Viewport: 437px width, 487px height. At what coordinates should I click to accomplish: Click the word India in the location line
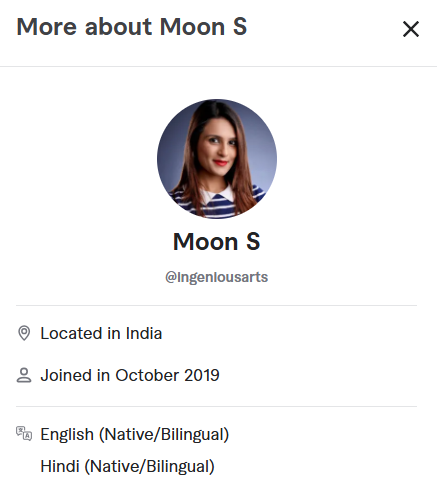pos(144,333)
